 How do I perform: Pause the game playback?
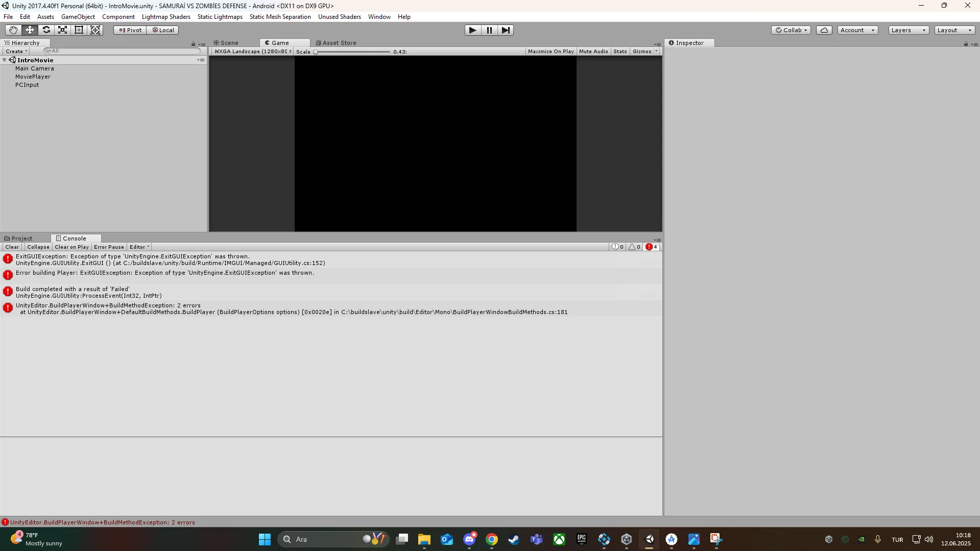[489, 30]
